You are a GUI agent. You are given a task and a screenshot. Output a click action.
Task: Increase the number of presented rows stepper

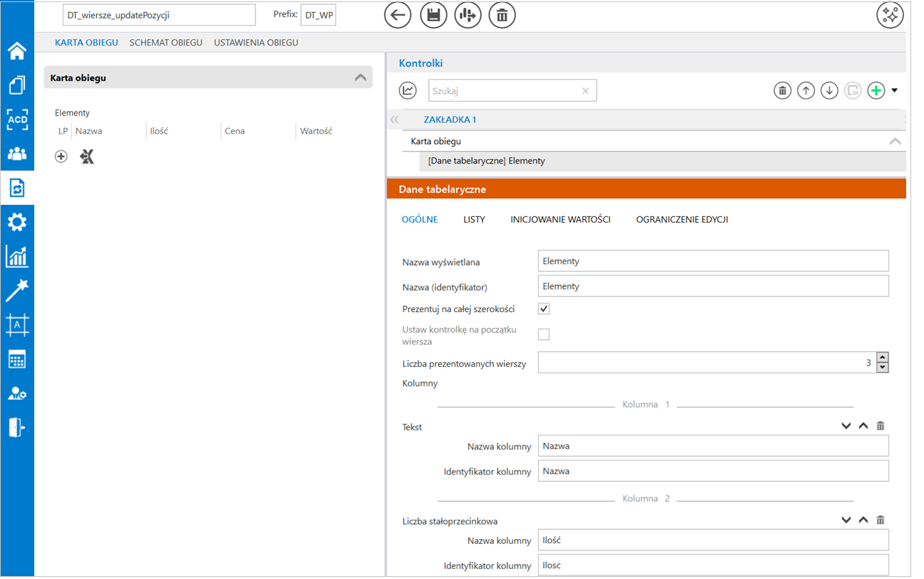tap(883, 358)
